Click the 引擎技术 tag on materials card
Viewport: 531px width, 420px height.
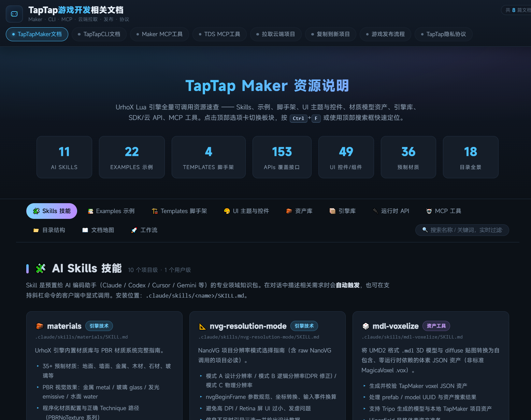99,326
